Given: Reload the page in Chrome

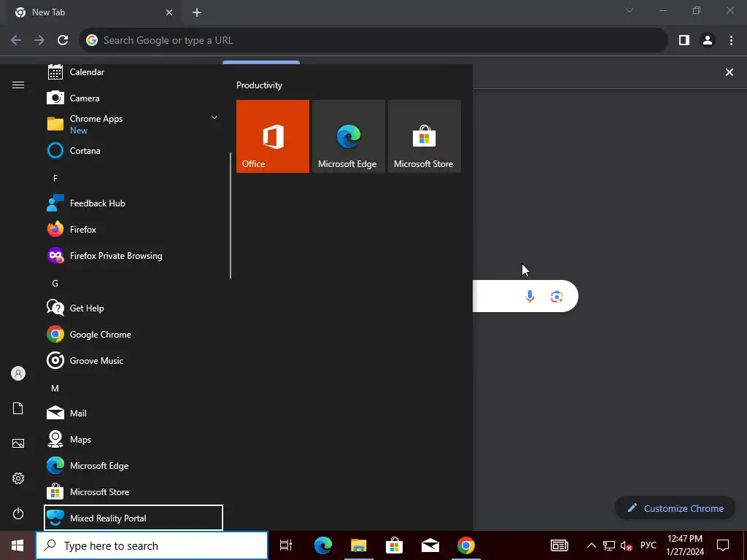Looking at the screenshot, I should point(63,40).
